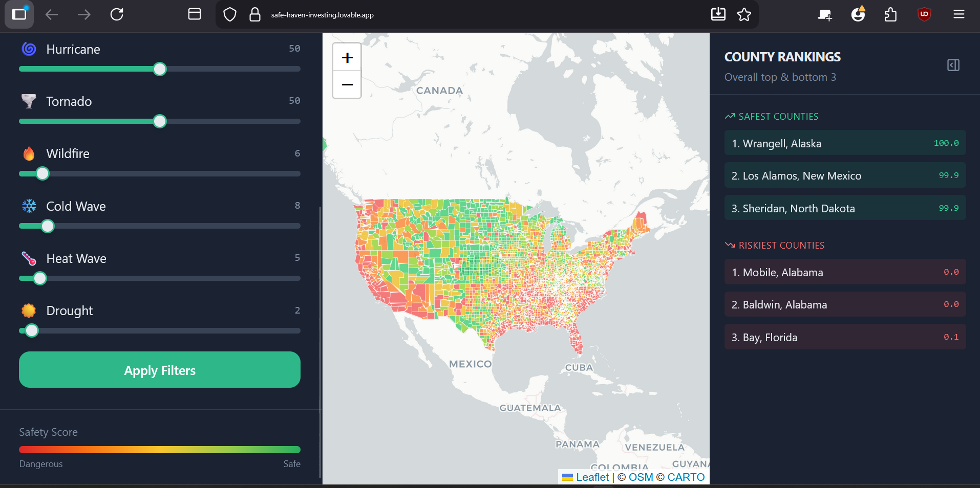This screenshot has height=488, width=980.
Task: Click the Heat Wave slider handle
Action: click(40, 278)
